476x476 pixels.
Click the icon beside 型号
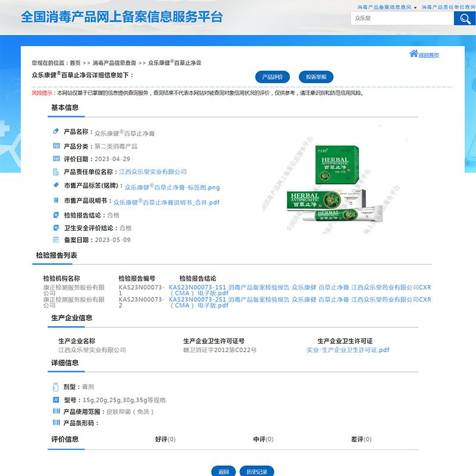point(56,399)
